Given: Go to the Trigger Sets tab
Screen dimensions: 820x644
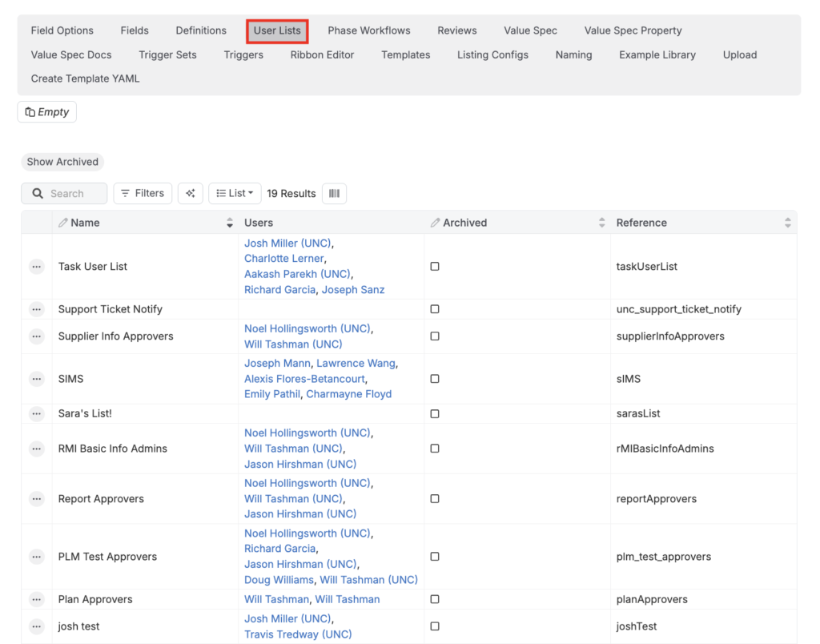Looking at the screenshot, I should 167,55.
